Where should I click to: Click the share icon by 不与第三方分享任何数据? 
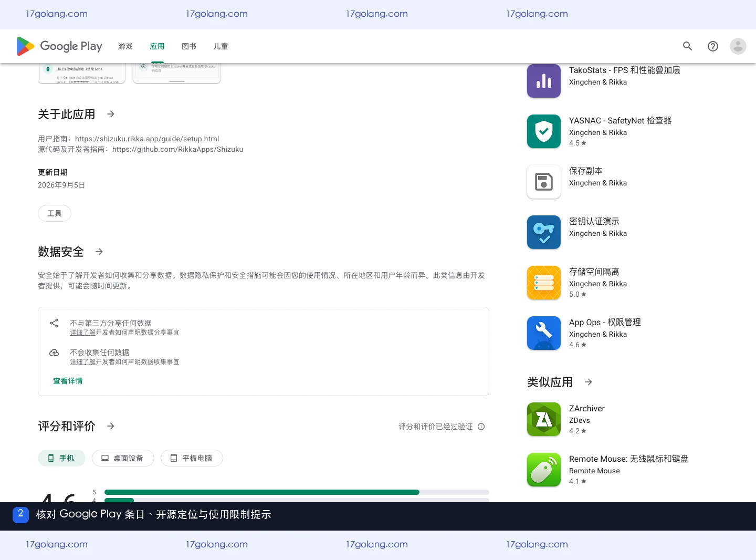tap(54, 323)
